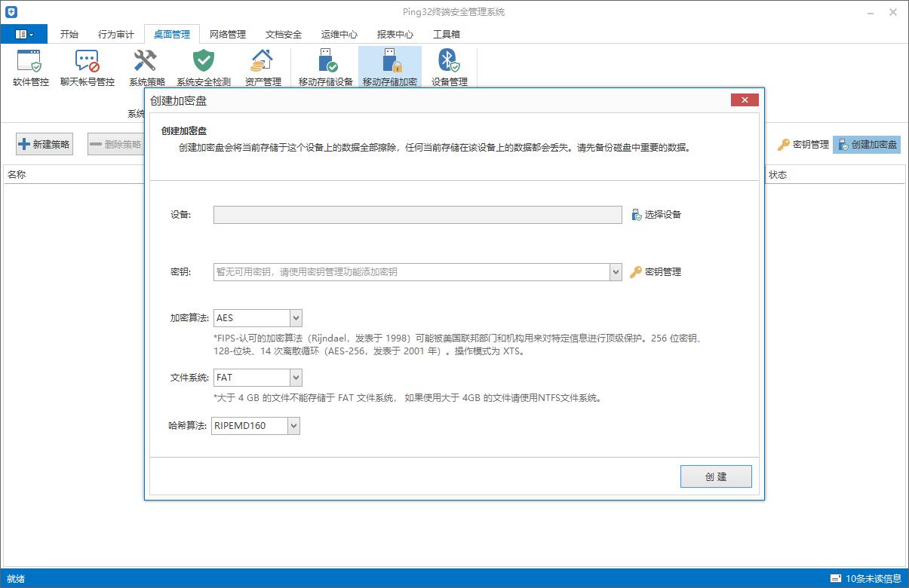Viewport: 909px width, 588px height.
Task: Open 10条未读信息 unread messages
Action: (x=866, y=579)
